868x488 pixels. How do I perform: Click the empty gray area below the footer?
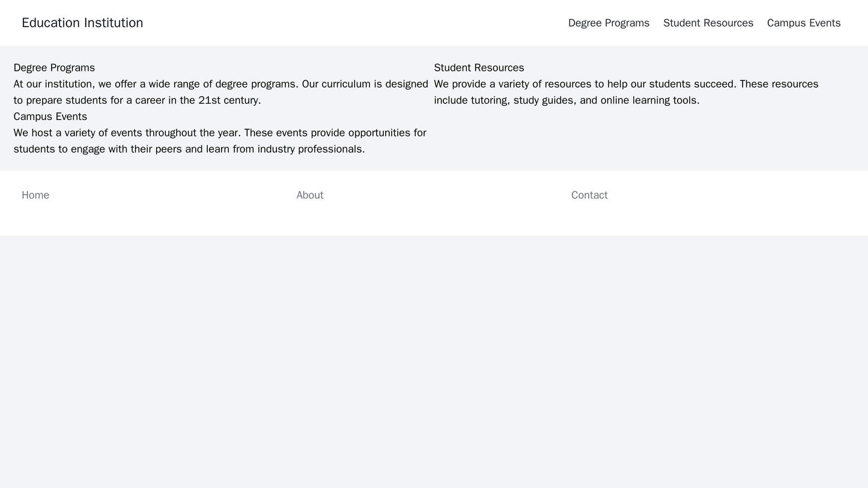click(x=434, y=360)
